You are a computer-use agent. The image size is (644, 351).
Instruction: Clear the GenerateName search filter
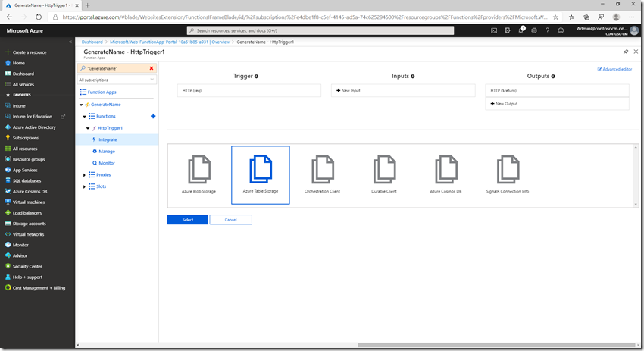[x=152, y=68]
